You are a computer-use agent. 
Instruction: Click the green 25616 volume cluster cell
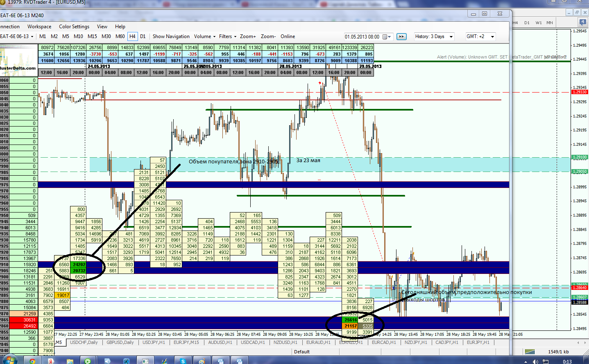point(350,320)
